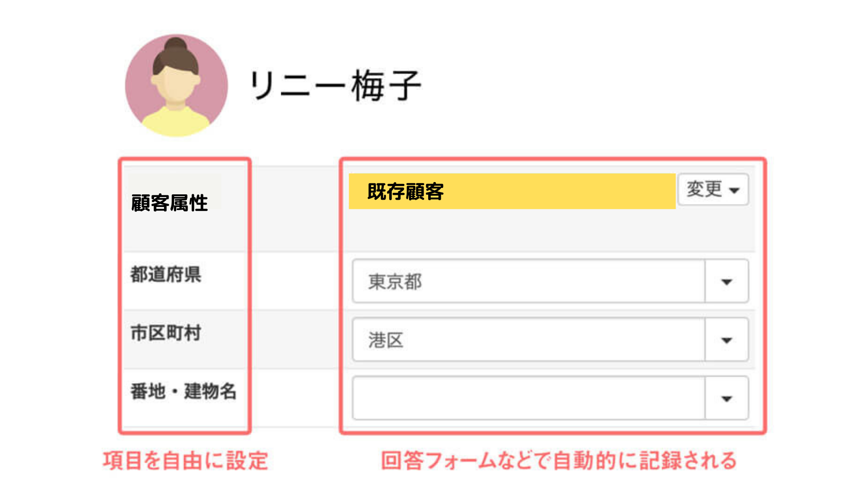Click the caret arrow beside 変更
The height and width of the screenshot is (488, 868).
tap(735, 191)
